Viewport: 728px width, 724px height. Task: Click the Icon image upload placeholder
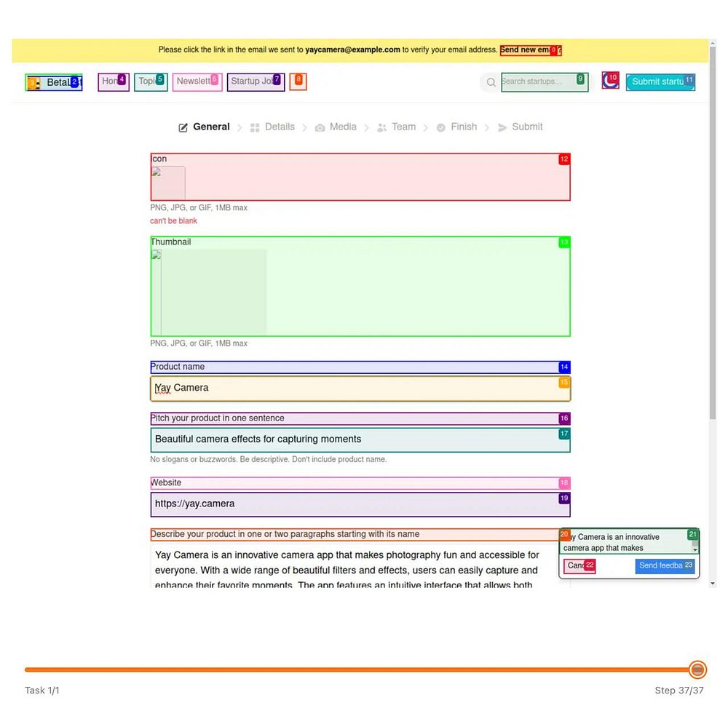pos(168,183)
